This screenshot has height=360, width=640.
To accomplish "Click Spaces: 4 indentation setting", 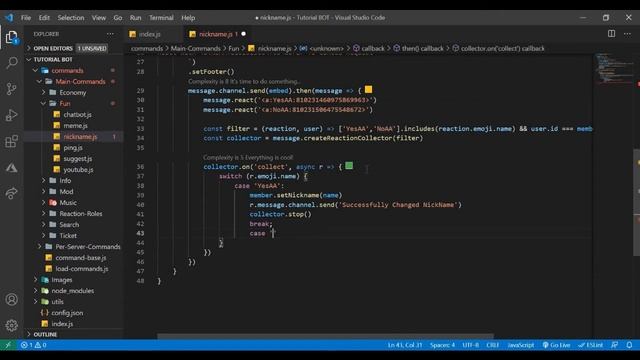I will (442, 345).
